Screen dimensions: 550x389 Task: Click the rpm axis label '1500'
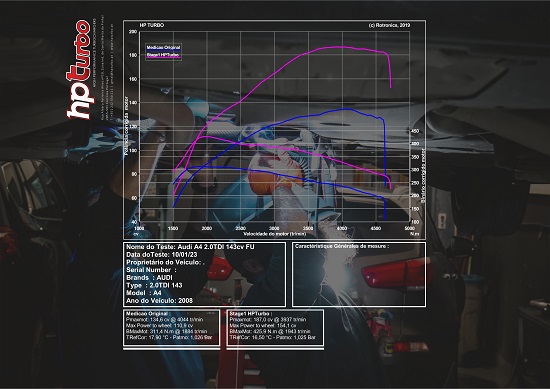pos(173,228)
